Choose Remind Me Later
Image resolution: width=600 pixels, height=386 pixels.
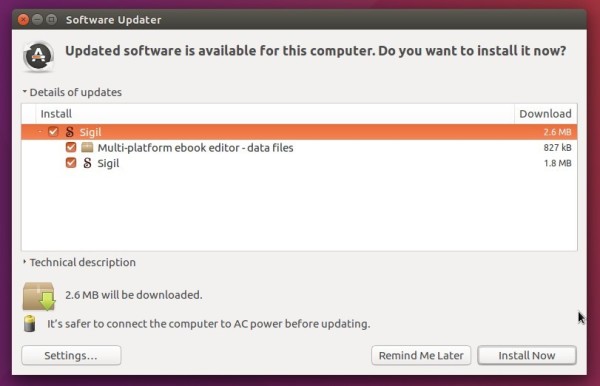point(421,355)
